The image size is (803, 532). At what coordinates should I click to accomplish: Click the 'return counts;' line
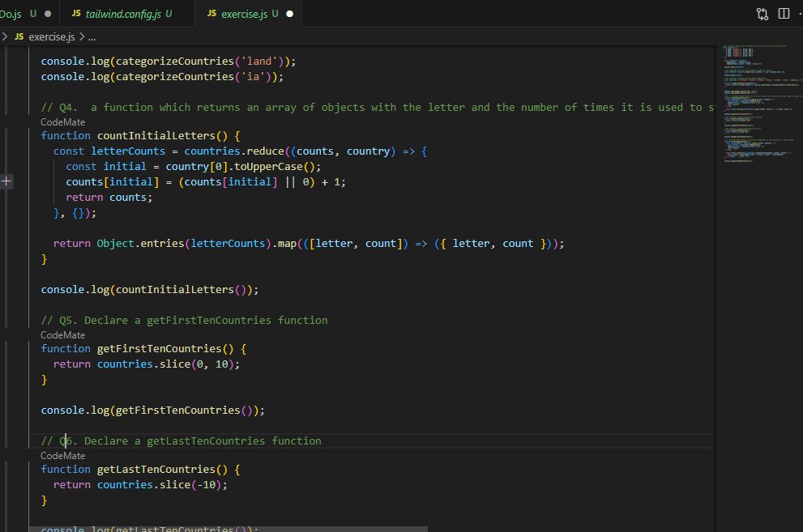click(109, 198)
